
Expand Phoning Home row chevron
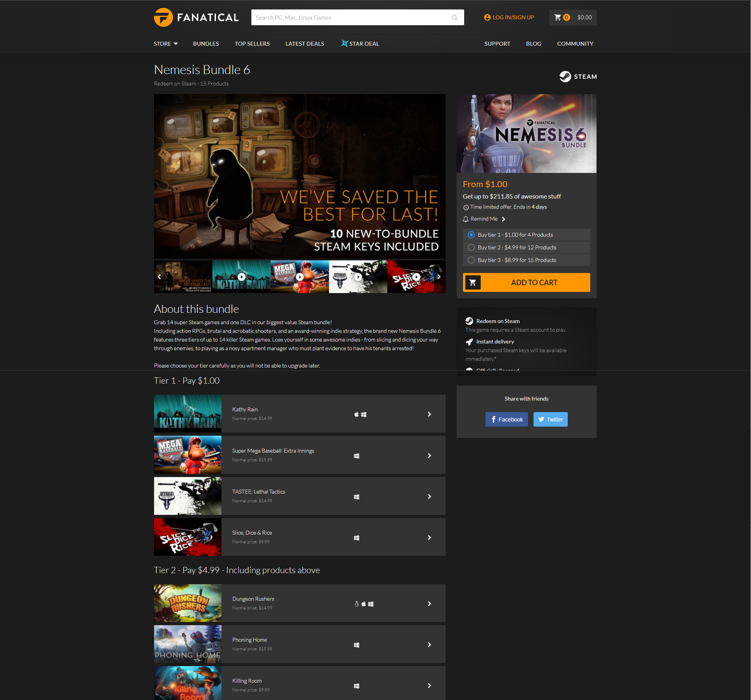pos(429,644)
